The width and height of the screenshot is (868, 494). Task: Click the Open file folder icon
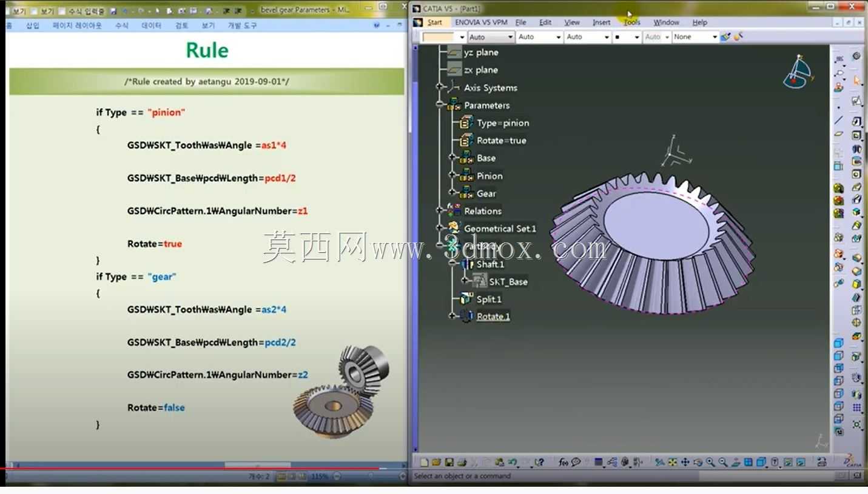click(436, 462)
